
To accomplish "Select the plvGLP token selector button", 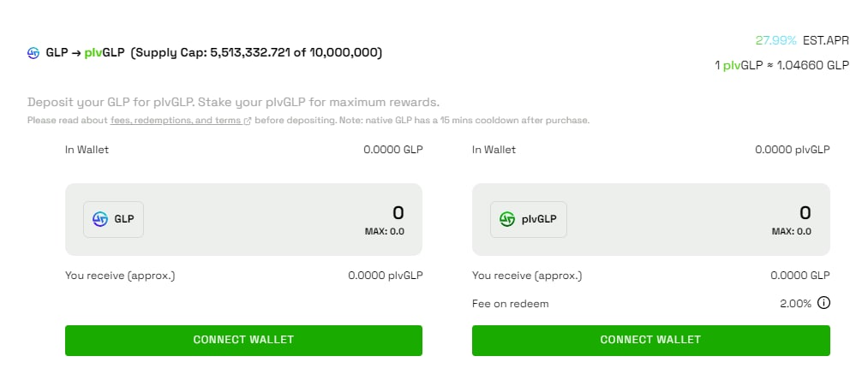I will pyautogui.click(x=529, y=219).
